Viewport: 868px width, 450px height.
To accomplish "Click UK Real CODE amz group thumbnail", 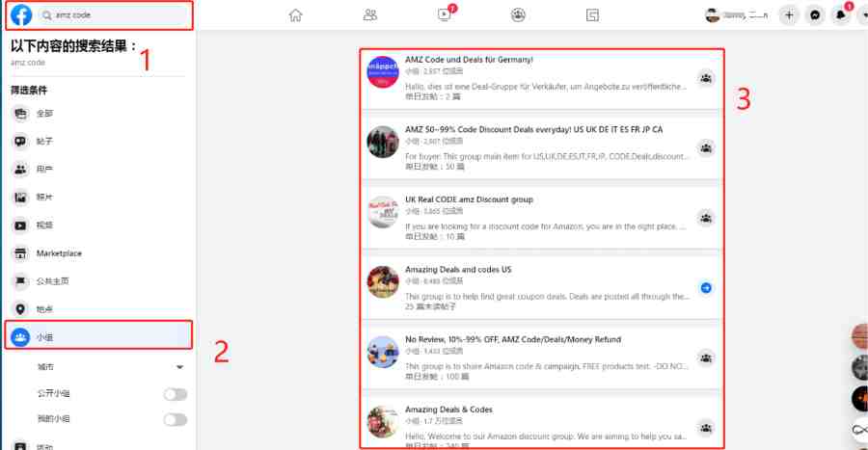I will click(383, 212).
